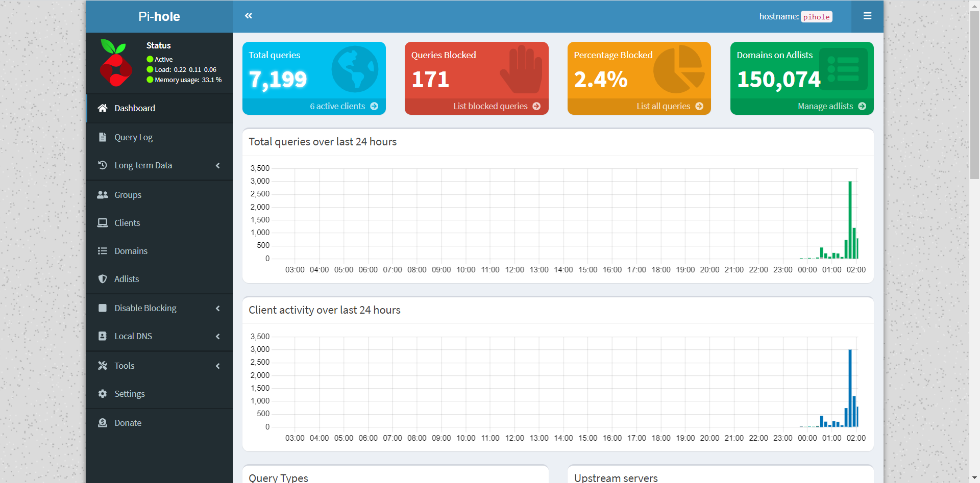This screenshot has width=980, height=483.
Task: Click the 150,074 domains value
Action: [x=779, y=80]
